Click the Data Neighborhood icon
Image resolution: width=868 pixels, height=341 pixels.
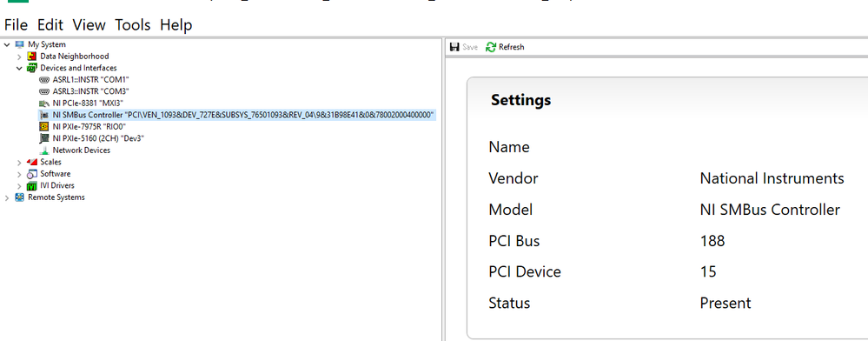coord(31,56)
